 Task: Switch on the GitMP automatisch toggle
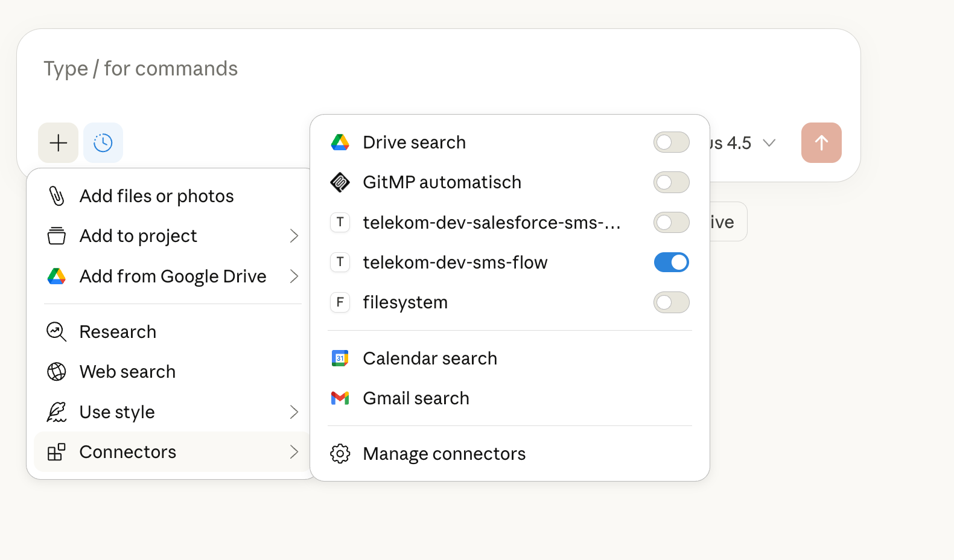point(671,182)
